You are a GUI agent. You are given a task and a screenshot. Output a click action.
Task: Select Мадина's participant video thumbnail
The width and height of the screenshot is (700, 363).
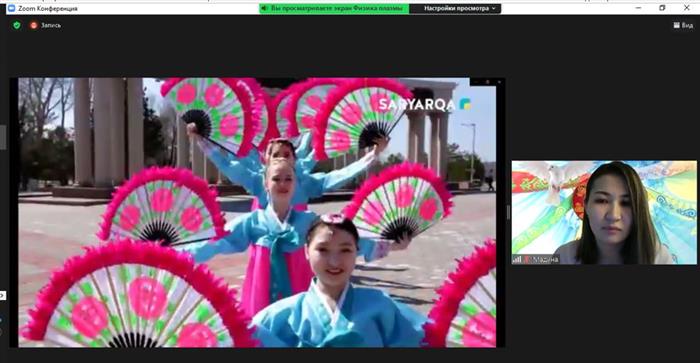pos(604,213)
